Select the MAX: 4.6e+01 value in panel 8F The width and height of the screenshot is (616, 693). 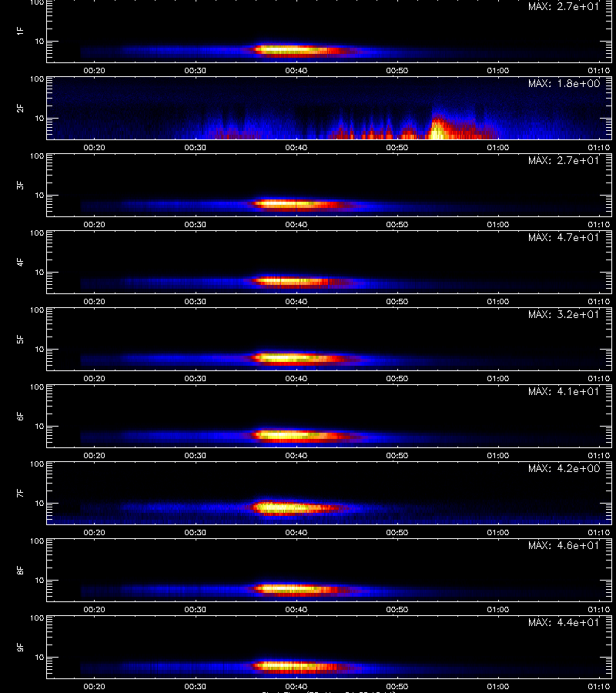pyautogui.click(x=564, y=545)
